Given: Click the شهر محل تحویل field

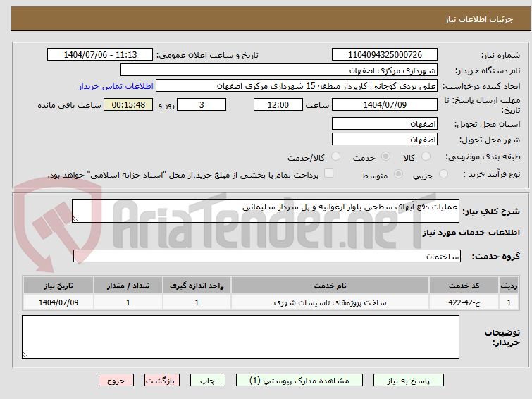Looking at the screenshot, I should [x=385, y=139].
